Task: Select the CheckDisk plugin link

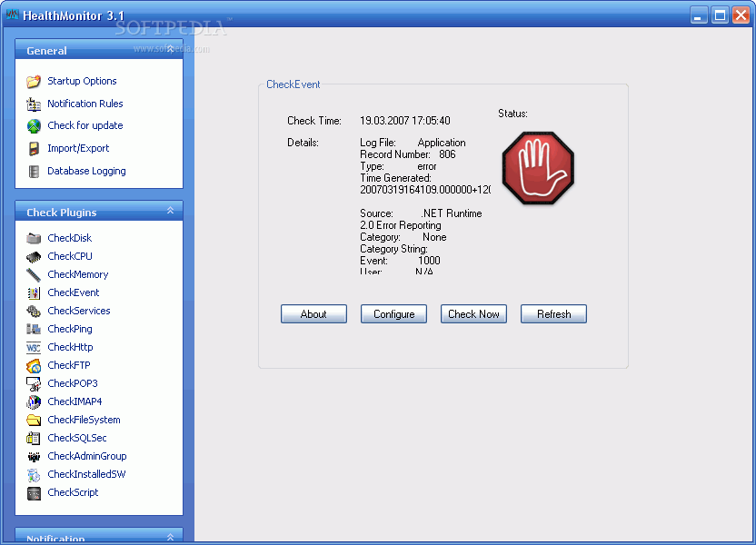Action: pos(69,238)
